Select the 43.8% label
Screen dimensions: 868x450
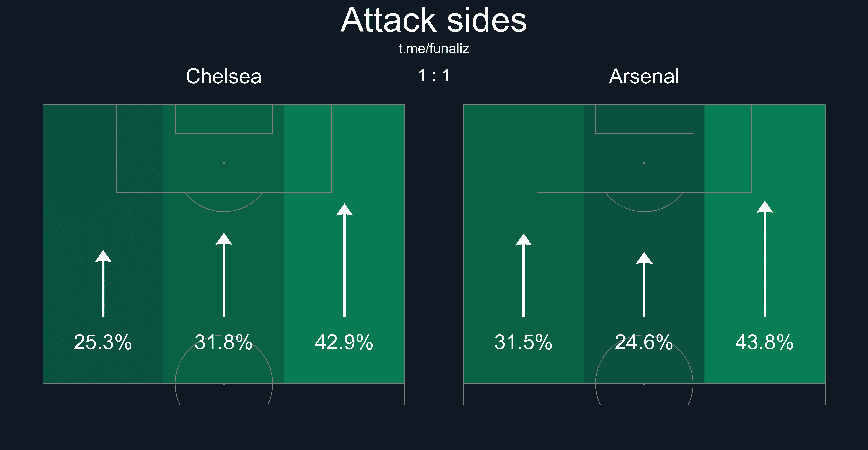point(765,342)
